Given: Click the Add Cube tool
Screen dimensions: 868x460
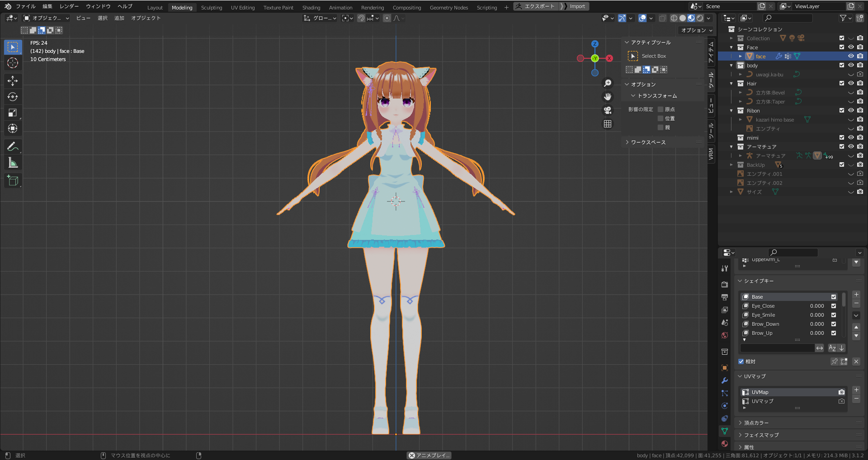Looking at the screenshot, I should [13, 181].
